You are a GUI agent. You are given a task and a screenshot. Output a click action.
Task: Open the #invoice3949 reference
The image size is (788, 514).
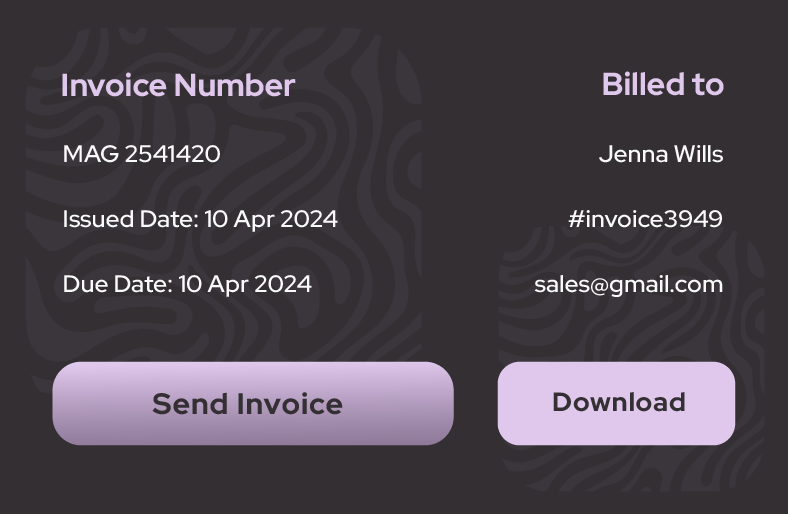(645, 219)
